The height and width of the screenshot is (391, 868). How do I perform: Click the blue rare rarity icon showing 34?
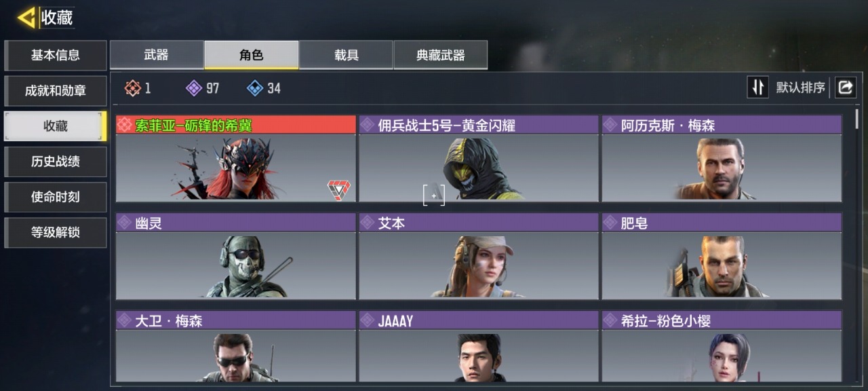(255, 88)
